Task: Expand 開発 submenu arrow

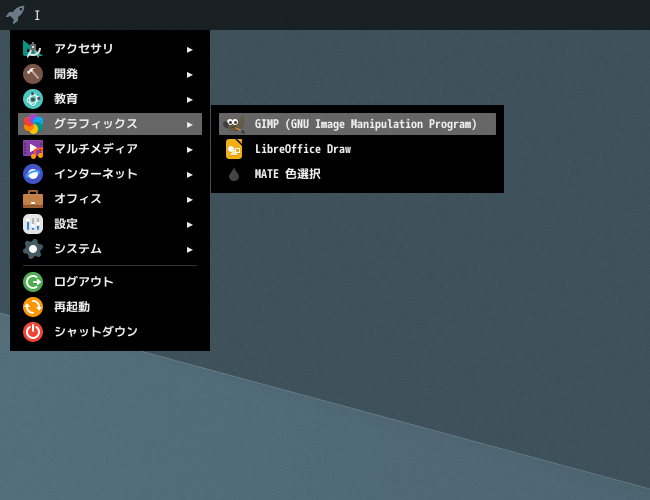Action: (x=189, y=75)
